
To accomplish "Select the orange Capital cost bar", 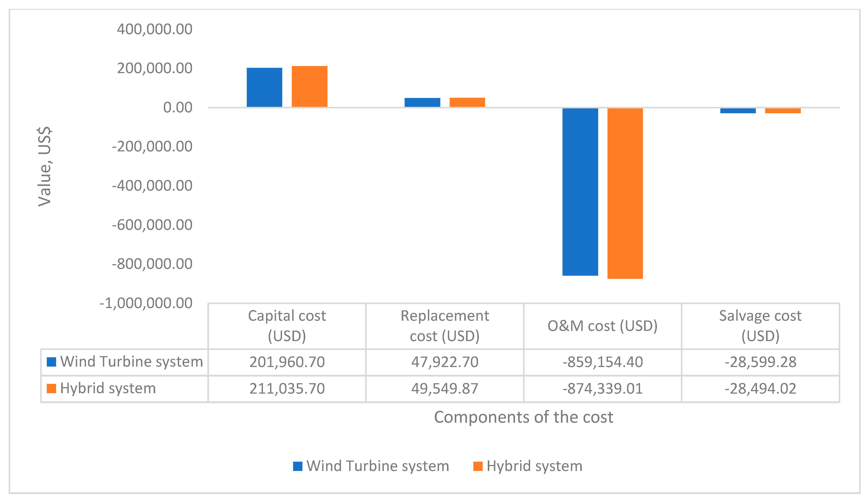I will click(309, 86).
